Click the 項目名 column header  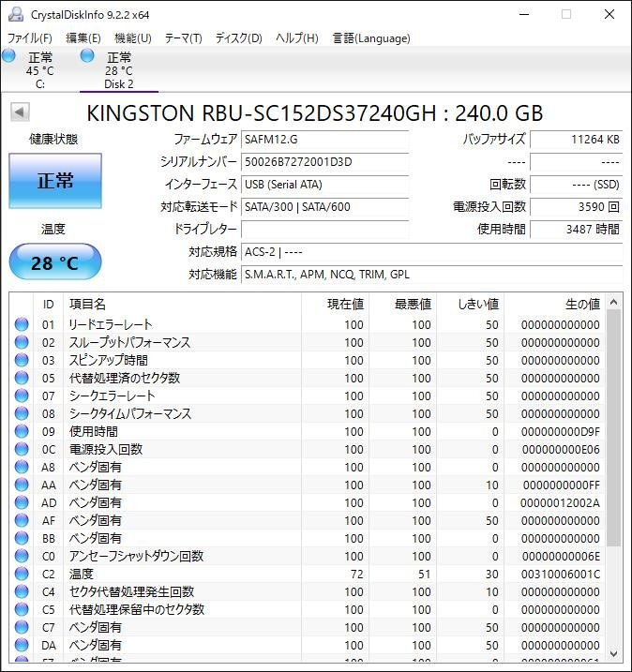click(x=182, y=304)
